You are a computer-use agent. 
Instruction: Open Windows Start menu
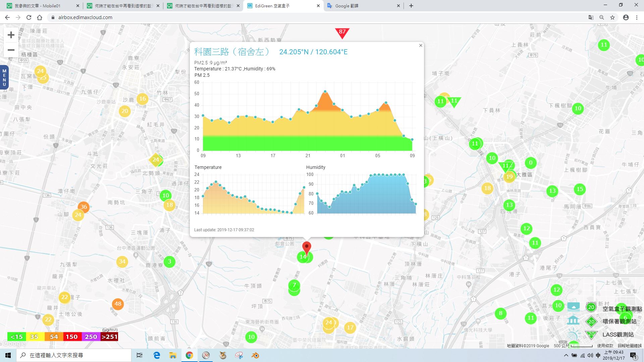(x=8, y=355)
